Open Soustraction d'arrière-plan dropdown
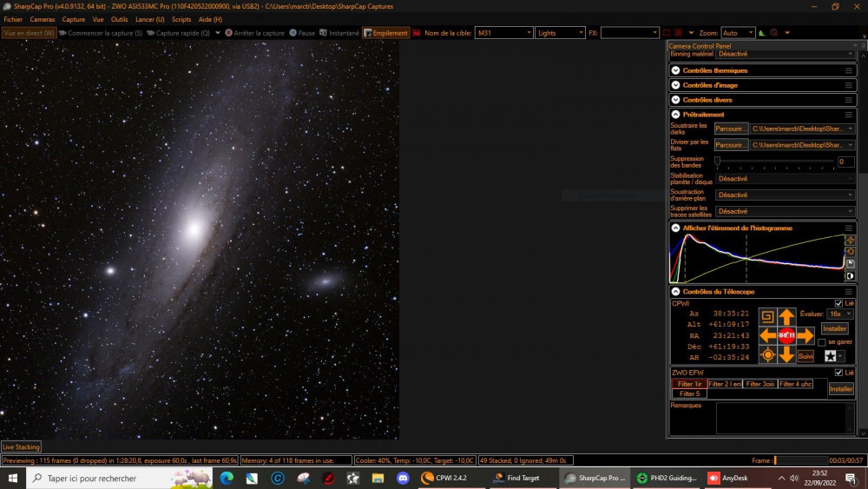 pos(785,195)
